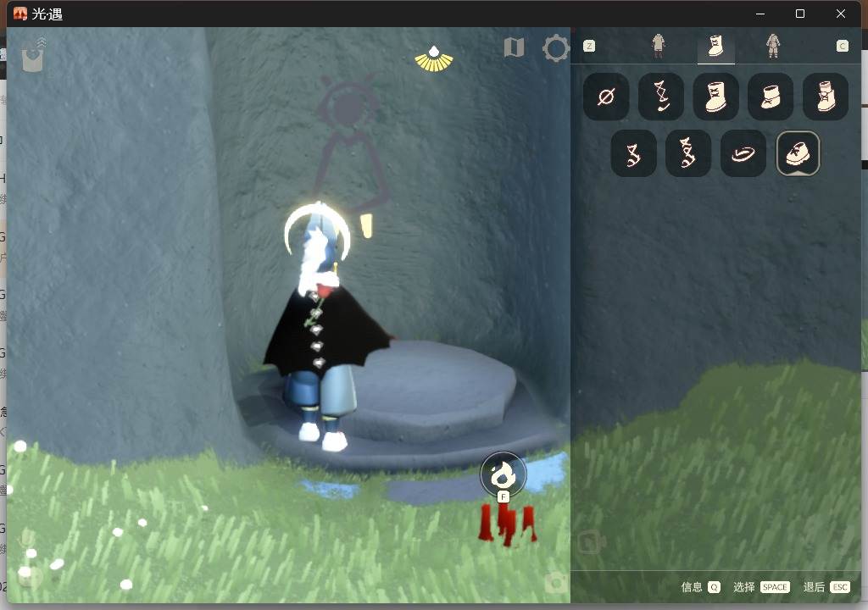Tap the flame light-candle button

504,474
